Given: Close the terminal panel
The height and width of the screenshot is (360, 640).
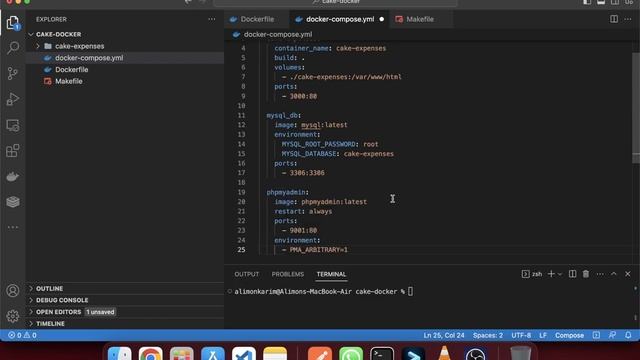Looking at the screenshot, I should coord(628,274).
